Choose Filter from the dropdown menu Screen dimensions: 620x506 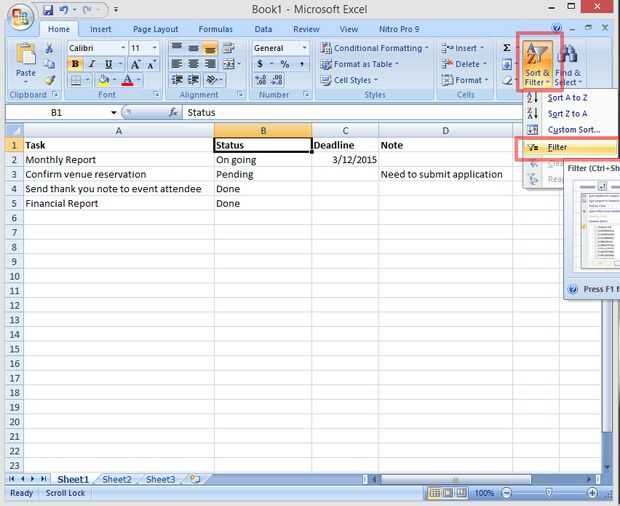(x=567, y=147)
